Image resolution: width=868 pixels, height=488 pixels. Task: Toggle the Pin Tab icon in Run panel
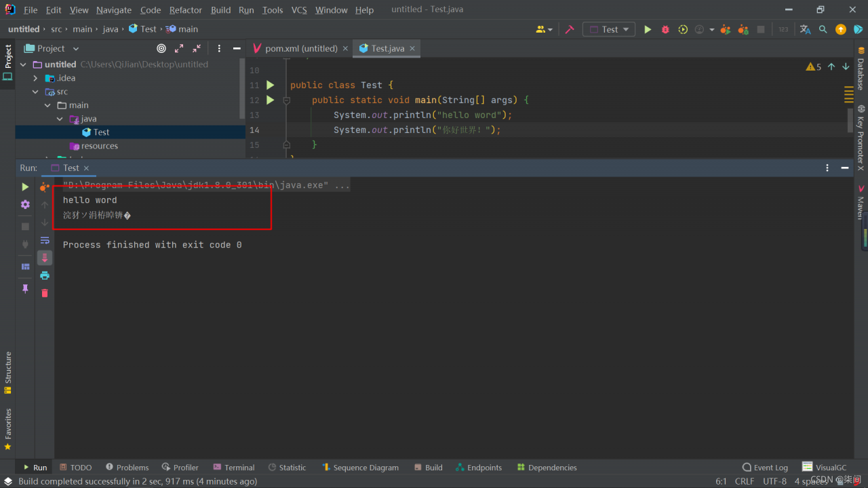pyautogui.click(x=25, y=288)
